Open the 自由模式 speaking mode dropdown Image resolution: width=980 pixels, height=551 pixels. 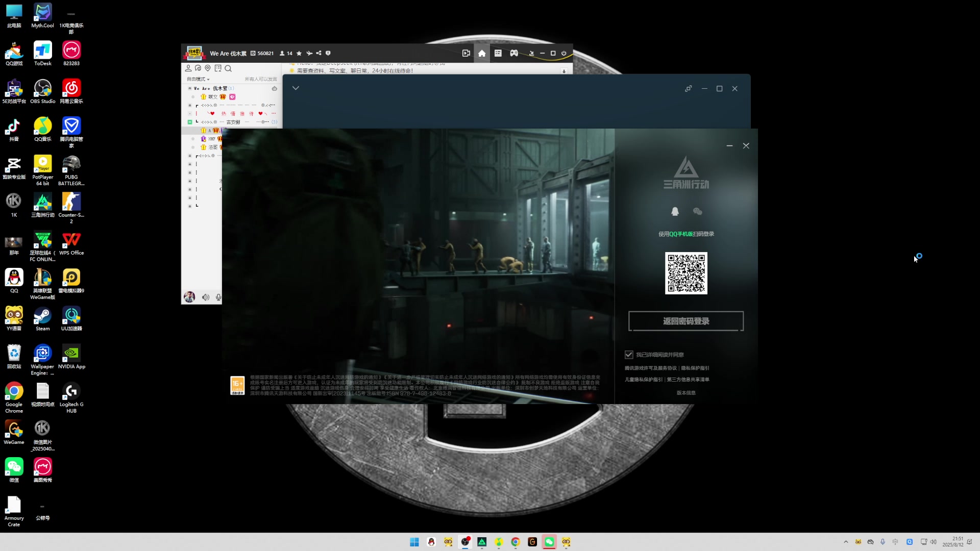point(198,79)
